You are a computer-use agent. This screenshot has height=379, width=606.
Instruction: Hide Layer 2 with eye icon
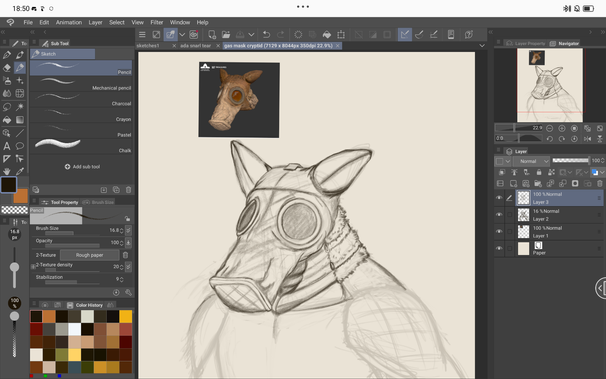tap(499, 215)
